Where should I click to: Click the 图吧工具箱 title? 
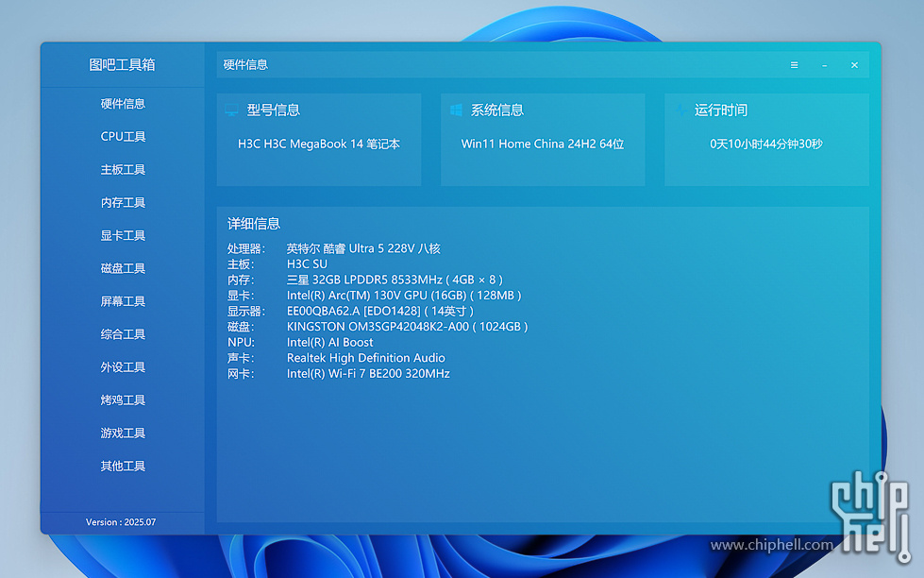point(122,65)
